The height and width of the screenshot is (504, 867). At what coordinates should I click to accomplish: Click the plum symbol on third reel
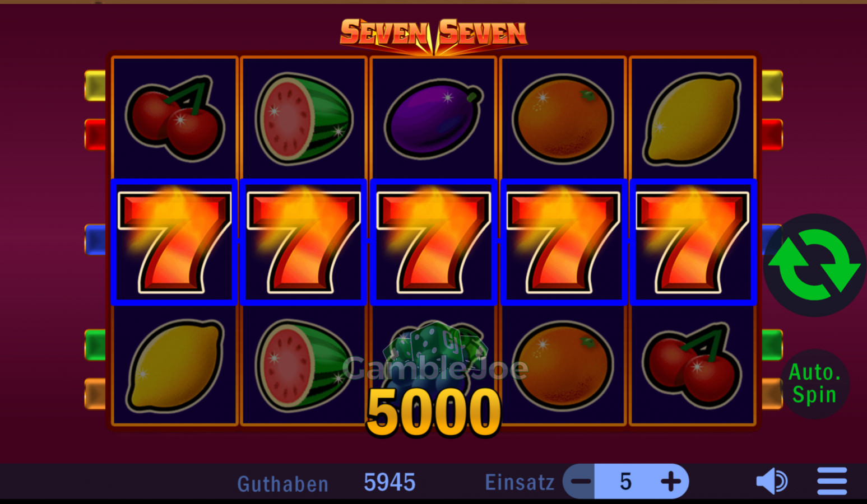pyautogui.click(x=433, y=119)
